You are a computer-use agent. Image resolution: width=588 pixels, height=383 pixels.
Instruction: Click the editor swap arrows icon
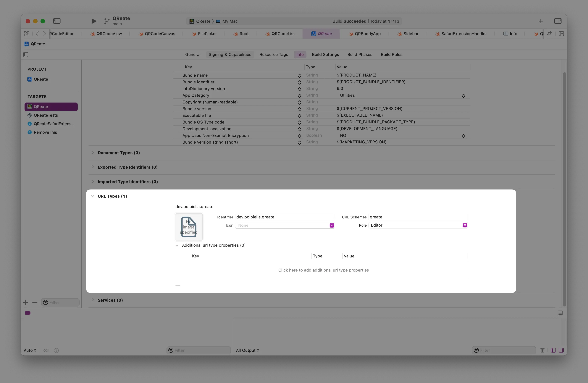pyautogui.click(x=549, y=34)
